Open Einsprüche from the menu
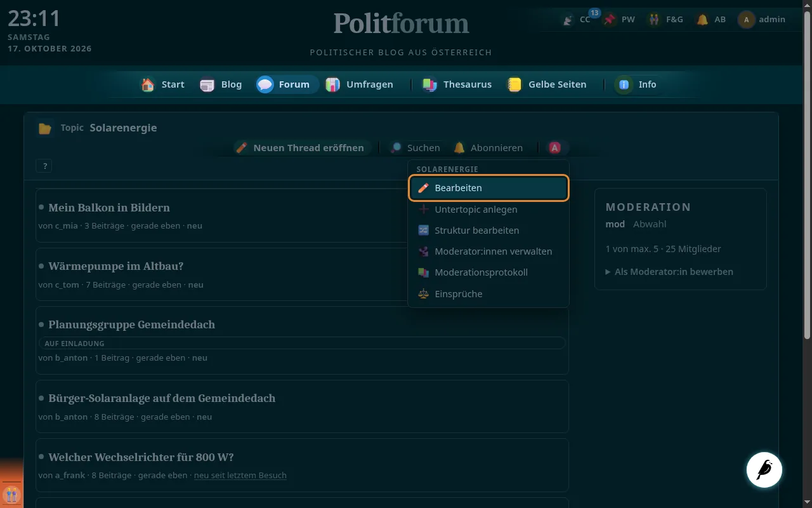The height and width of the screenshot is (508, 812). (488, 294)
